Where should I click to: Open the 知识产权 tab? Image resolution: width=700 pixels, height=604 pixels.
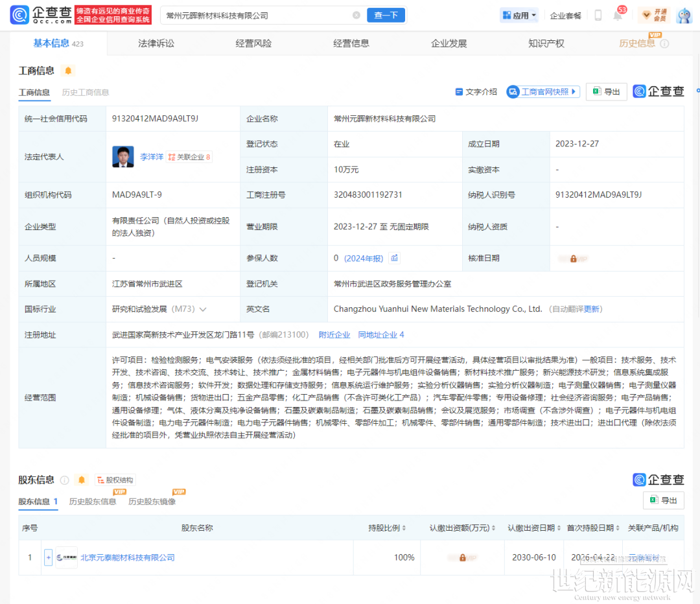coord(546,43)
